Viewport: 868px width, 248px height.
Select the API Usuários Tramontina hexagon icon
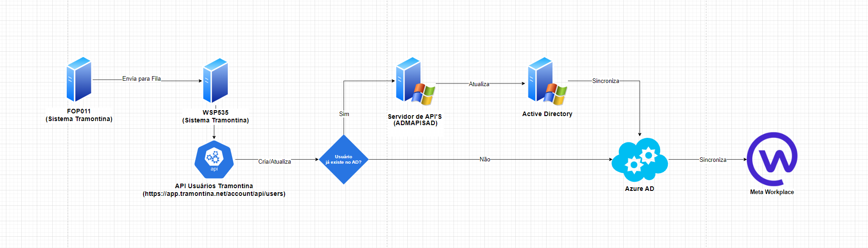214,160
